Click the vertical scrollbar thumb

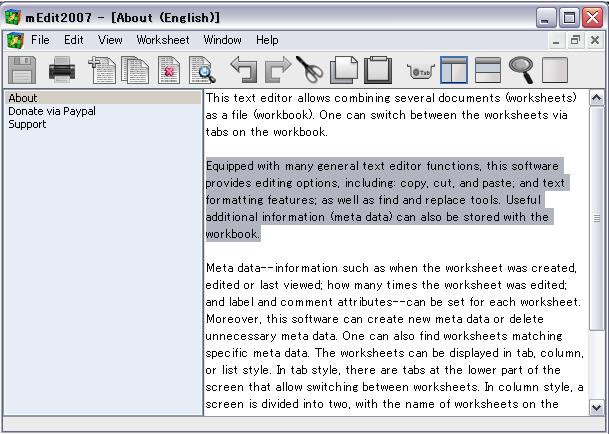pyautogui.click(x=597, y=218)
